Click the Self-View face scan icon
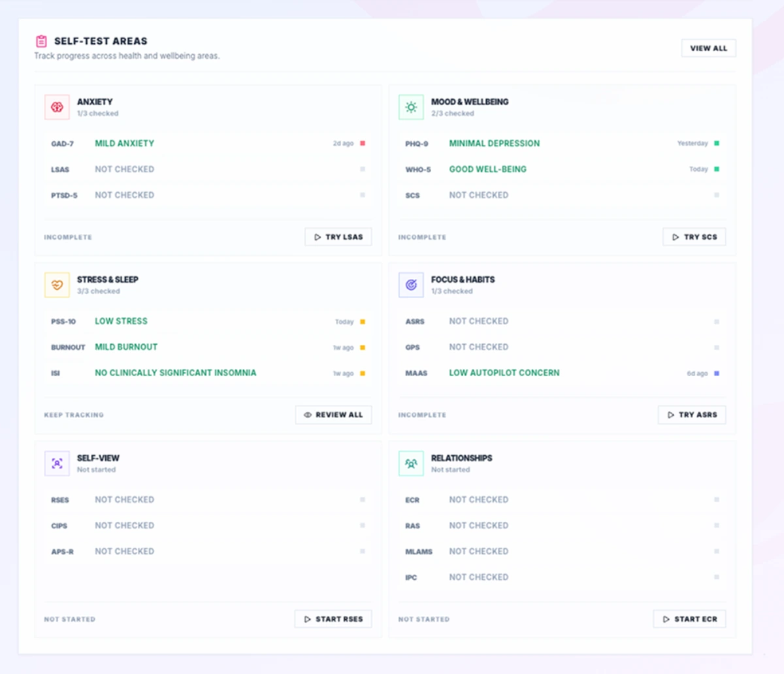 click(x=57, y=464)
